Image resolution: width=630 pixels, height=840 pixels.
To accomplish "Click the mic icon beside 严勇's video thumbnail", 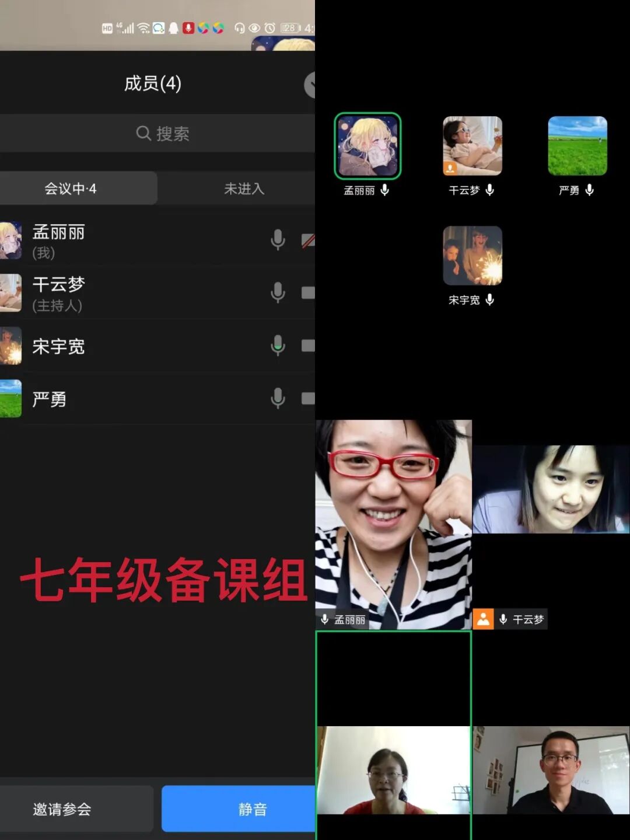I will tap(589, 190).
